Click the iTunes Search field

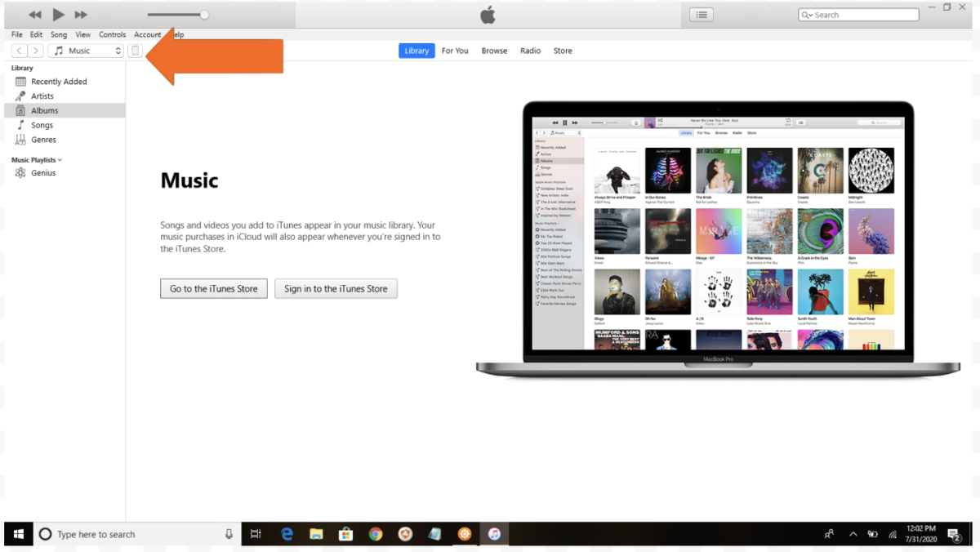click(858, 15)
